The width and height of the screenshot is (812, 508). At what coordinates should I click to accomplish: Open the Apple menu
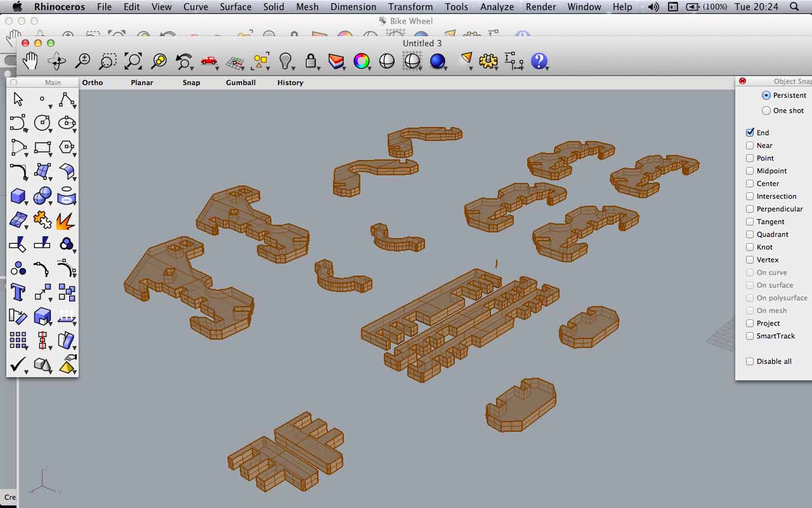pos(17,7)
